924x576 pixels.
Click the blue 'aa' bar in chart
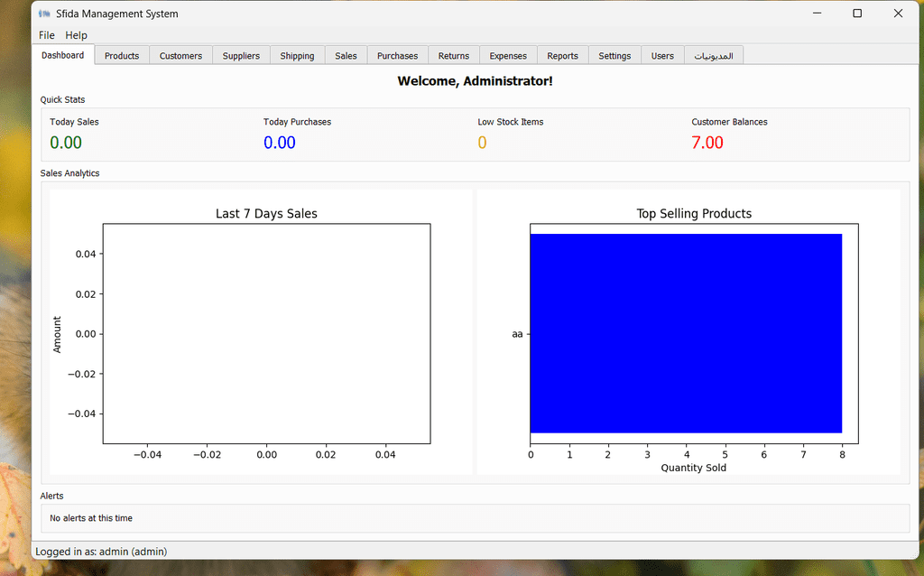[686, 333]
